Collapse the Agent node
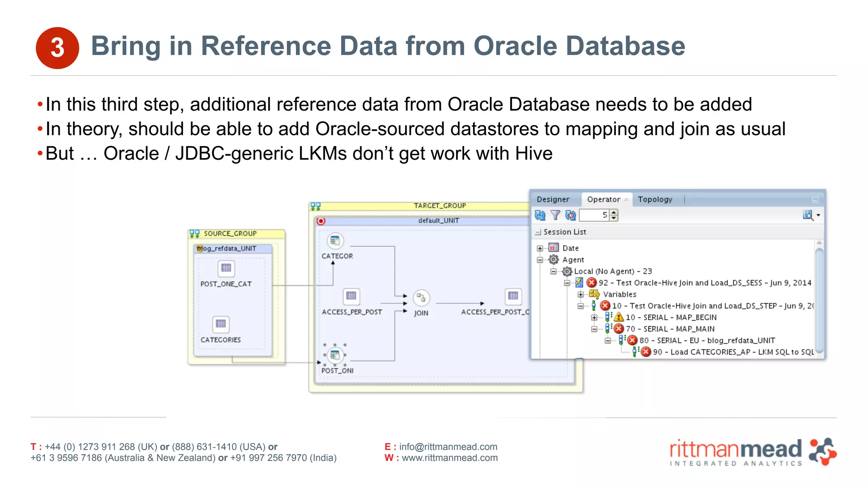 click(x=540, y=260)
